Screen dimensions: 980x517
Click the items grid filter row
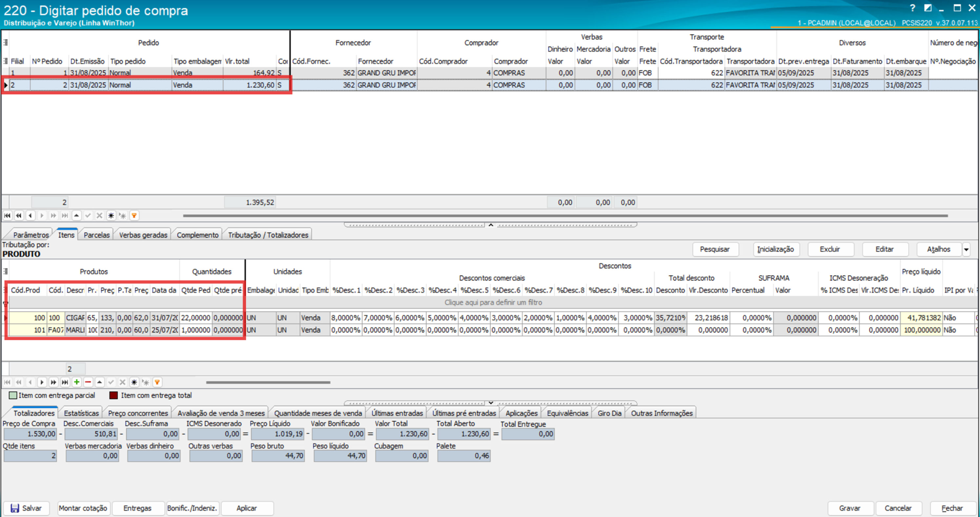coord(493,302)
